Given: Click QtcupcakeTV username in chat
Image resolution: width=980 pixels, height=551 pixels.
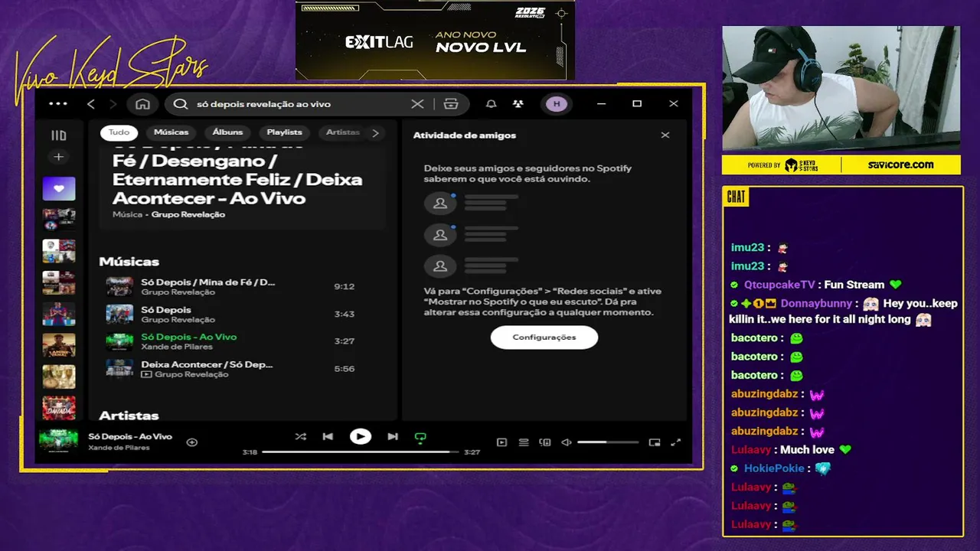Looking at the screenshot, I should pos(780,285).
